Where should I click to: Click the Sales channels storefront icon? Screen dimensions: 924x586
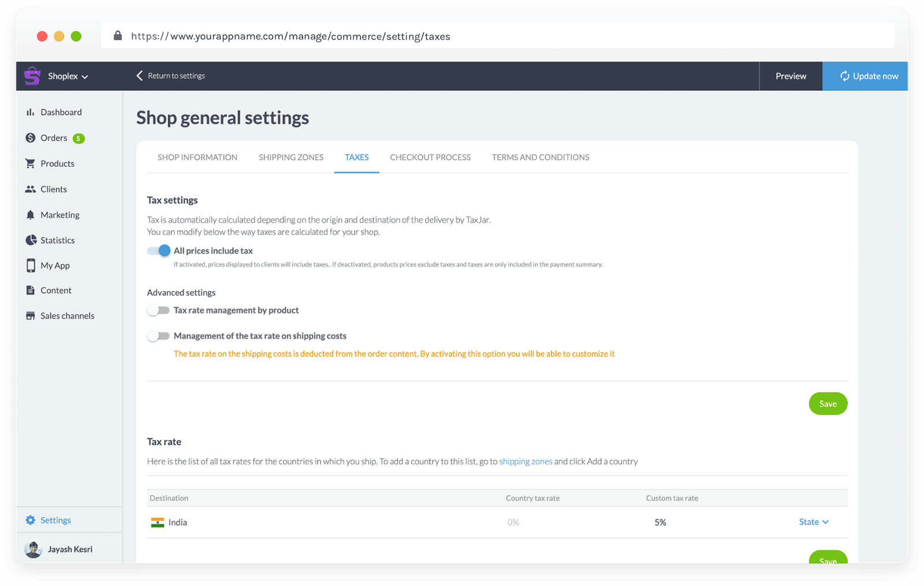[x=31, y=316]
